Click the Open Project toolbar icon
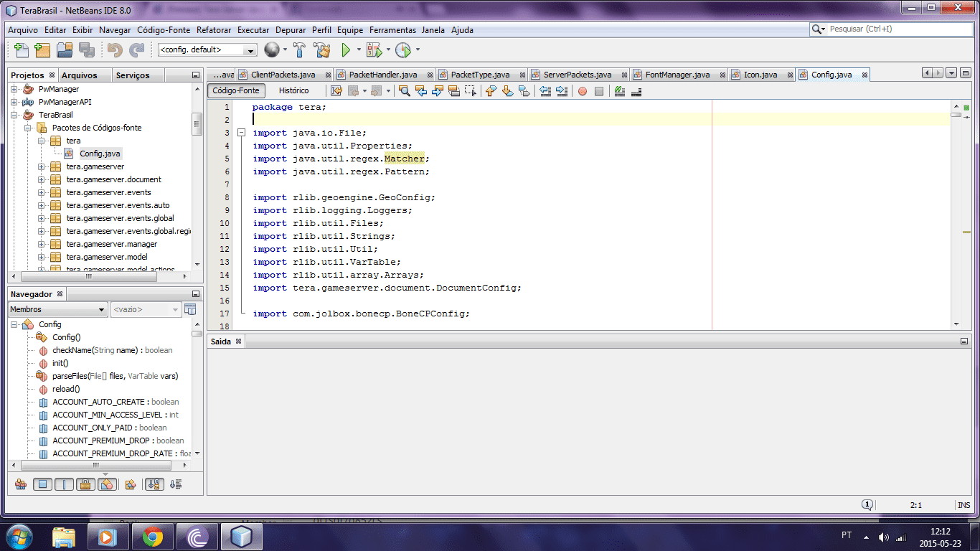Image resolution: width=980 pixels, height=551 pixels. click(65, 50)
